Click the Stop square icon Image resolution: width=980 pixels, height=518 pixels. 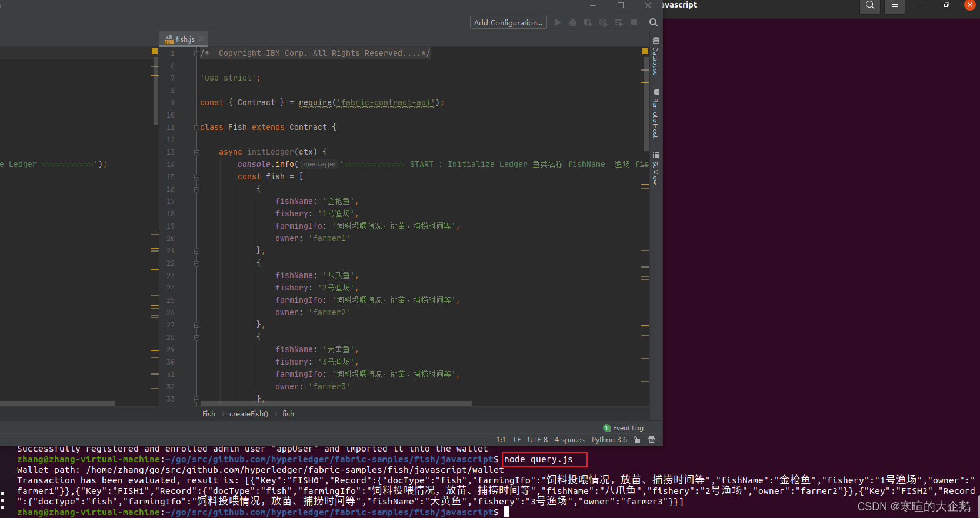tap(634, 22)
